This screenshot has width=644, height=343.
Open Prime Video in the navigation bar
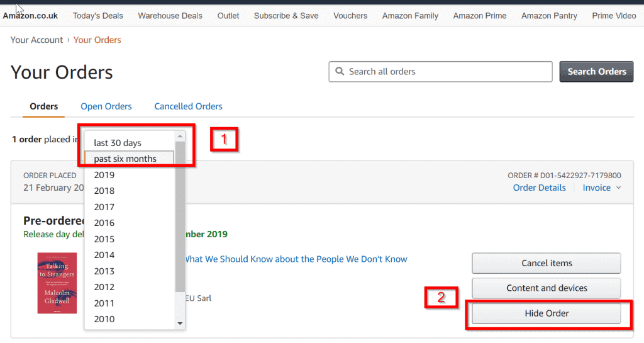[614, 16]
